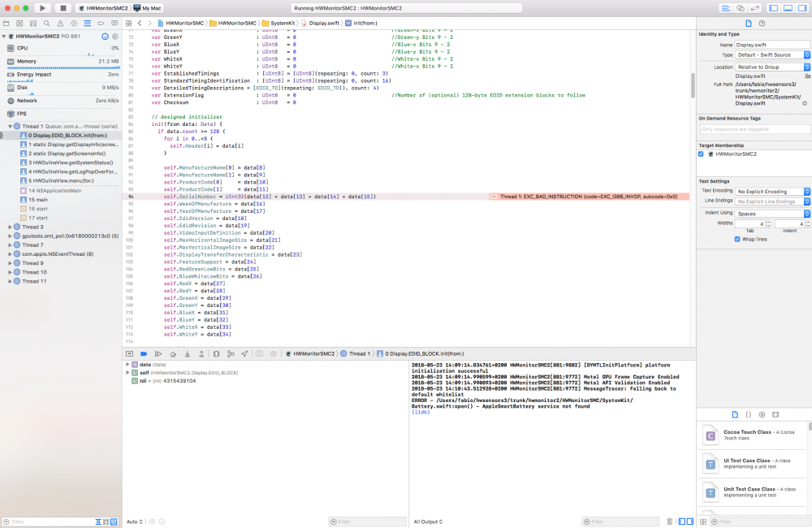Image resolution: width=812 pixels, height=528 pixels.
Task: Open Debug Memory Graph
Action: point(231,354)
